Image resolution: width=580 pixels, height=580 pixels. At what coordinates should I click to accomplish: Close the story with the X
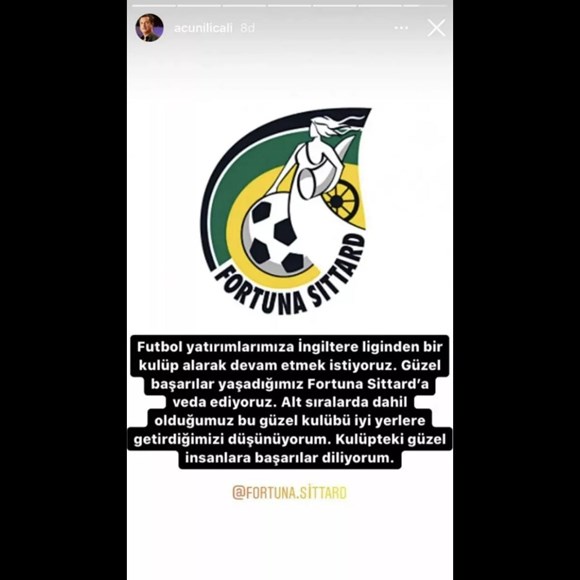tap(436, 28)
